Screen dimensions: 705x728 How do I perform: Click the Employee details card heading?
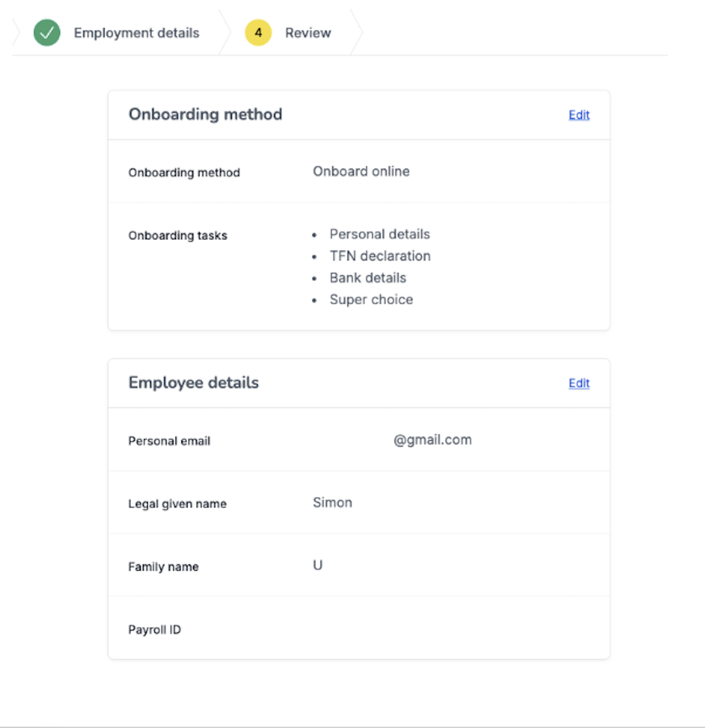click(x=193, y=382)
